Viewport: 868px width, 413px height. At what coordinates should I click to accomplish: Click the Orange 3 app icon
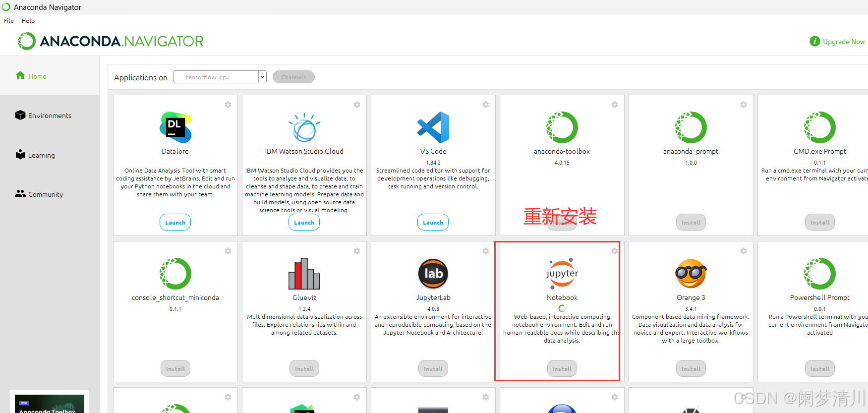[x=691, y=274]
